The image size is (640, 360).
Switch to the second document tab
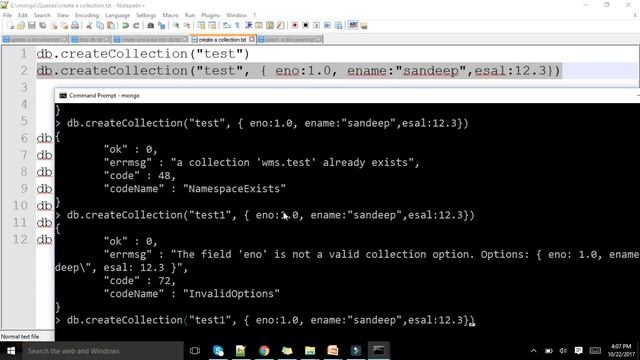[x=89, y=40]
